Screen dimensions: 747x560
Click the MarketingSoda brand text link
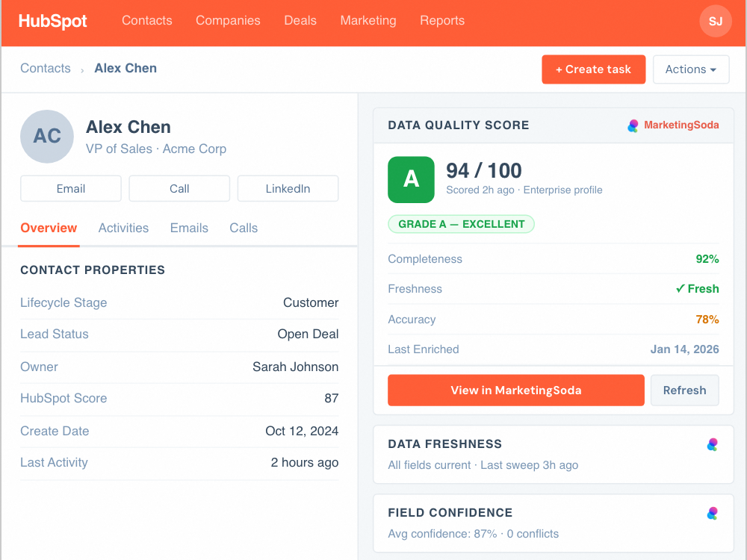(681, 125)
